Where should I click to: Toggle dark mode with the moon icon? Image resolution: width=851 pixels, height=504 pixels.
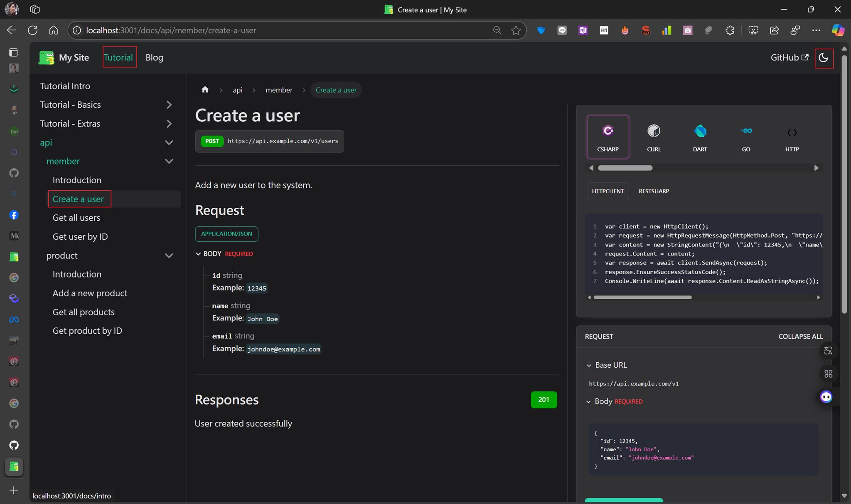824,58
